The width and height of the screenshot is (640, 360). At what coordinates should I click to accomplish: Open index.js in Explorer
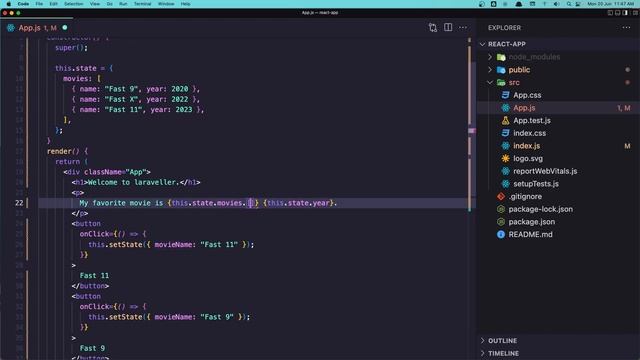pos(527,146)
